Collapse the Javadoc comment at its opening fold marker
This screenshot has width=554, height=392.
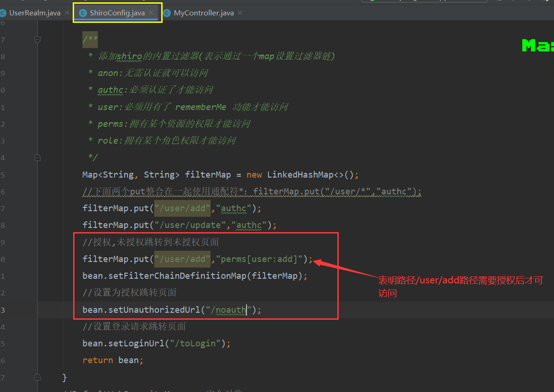pos(37,40)
